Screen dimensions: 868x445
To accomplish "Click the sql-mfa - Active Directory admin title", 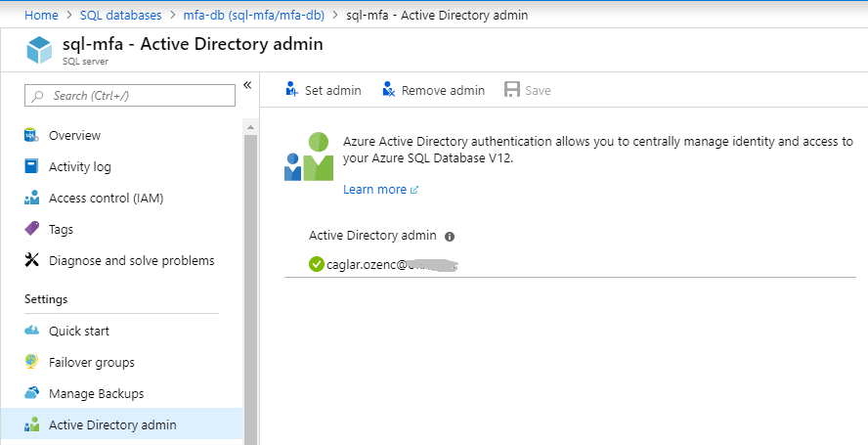I will coord(193,44).
